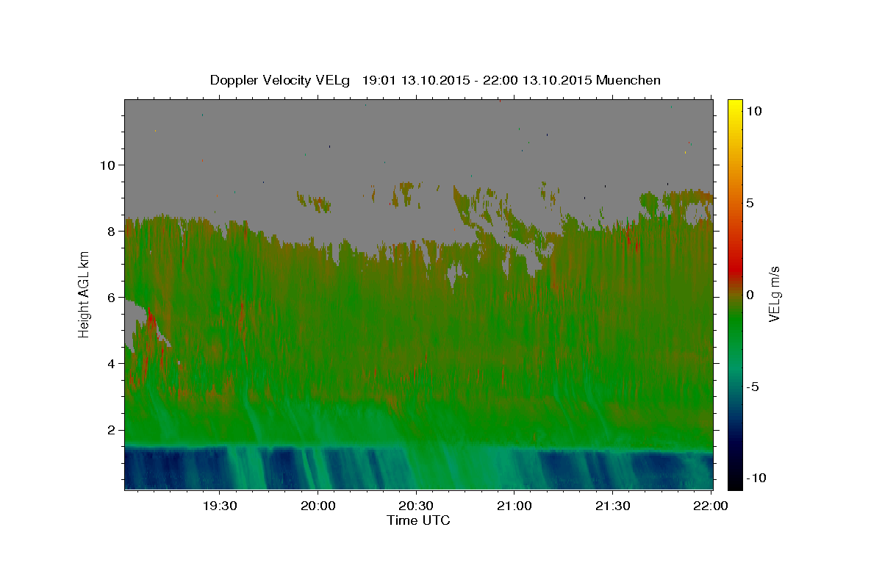Click the 21:00 time tick label
Screen dimensions: 882x588
pos(514,506)
